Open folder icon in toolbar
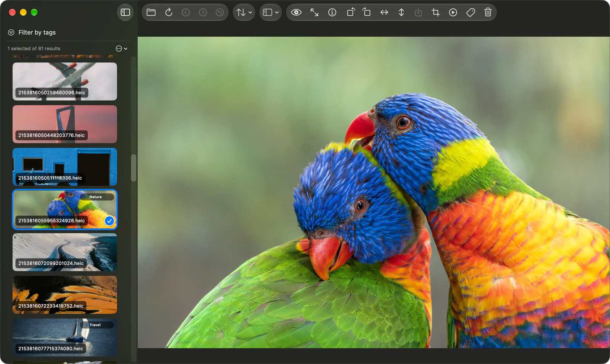Viewport: 610px width, 364px height. [151, 13]
